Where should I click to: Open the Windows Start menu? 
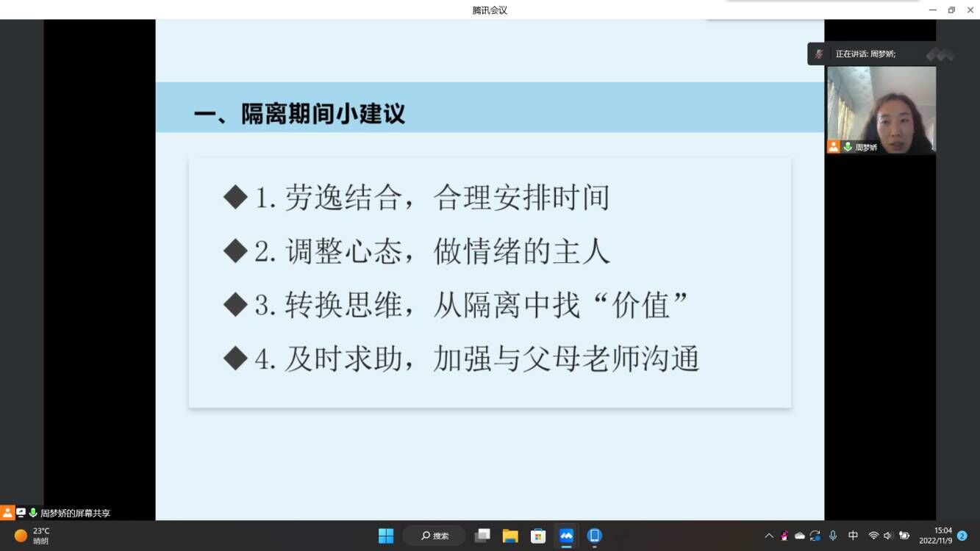(x=386, y=536)
